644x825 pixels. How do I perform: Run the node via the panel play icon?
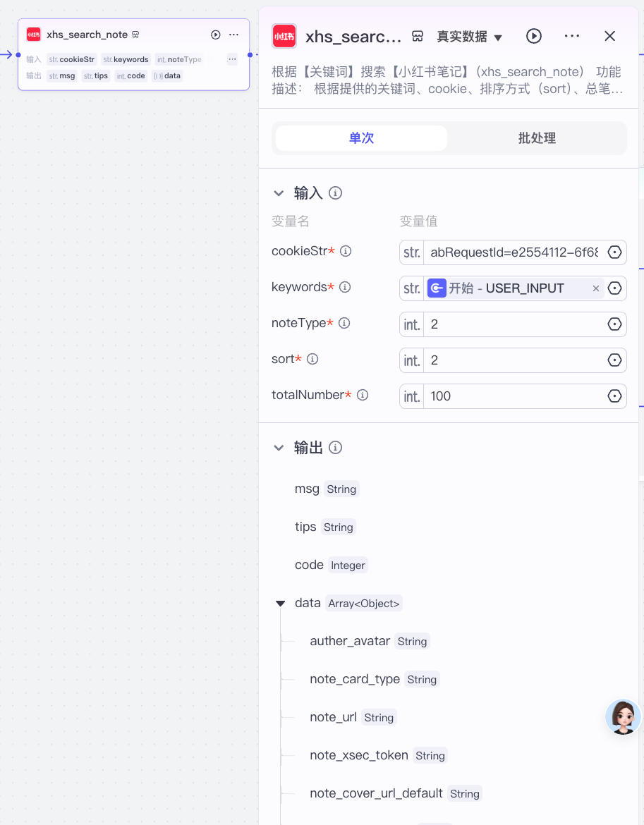(x=533, y=36)
